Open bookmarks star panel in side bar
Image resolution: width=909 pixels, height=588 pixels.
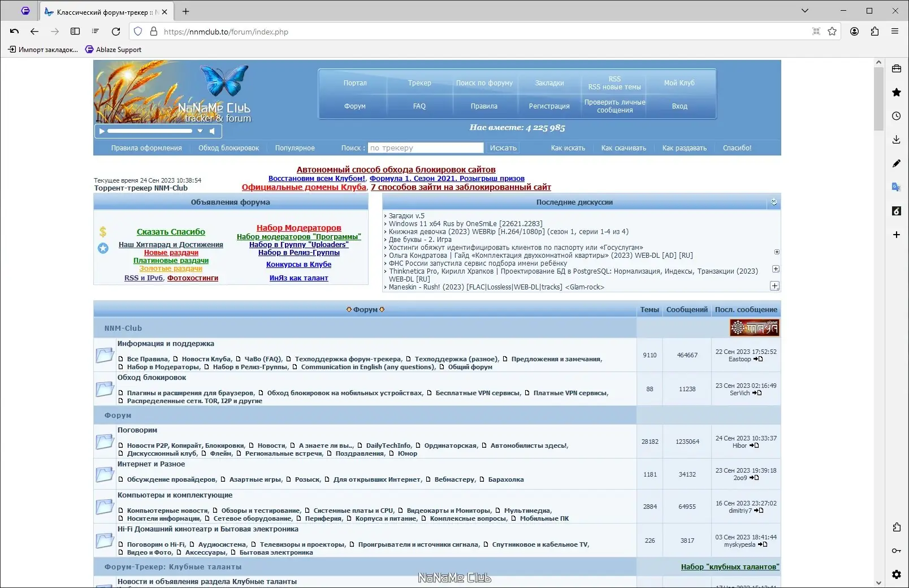pos(897,92)
